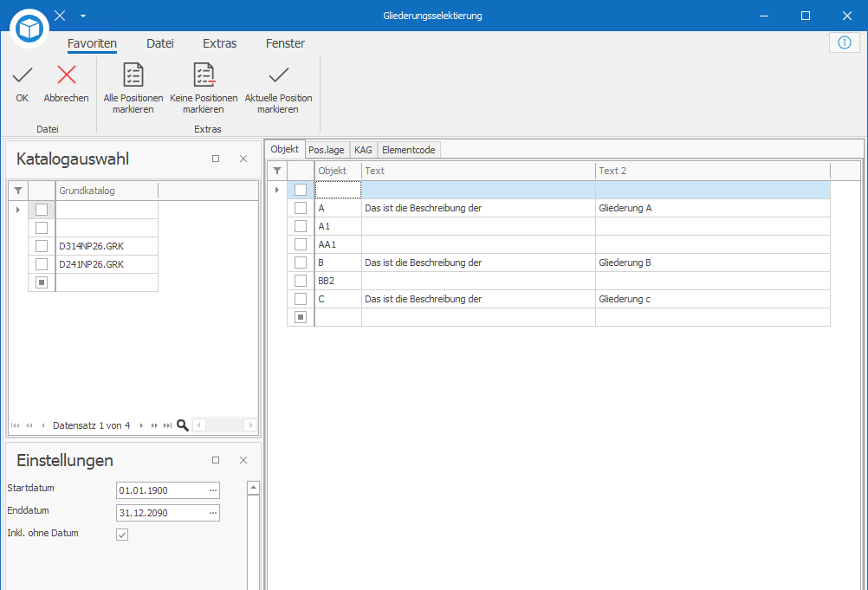Open the Datei ribbon tab
Viewport: 868px width, 590px height.
[160, 43]
